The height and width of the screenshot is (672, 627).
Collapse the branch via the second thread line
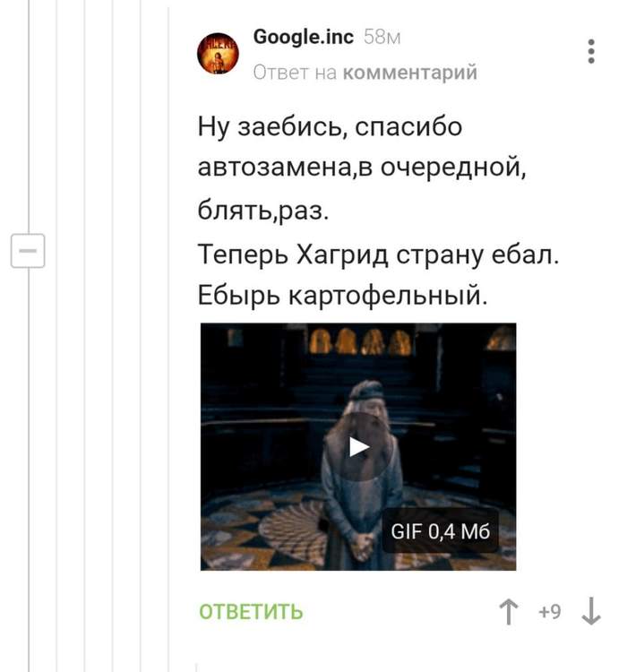[56, 336]
